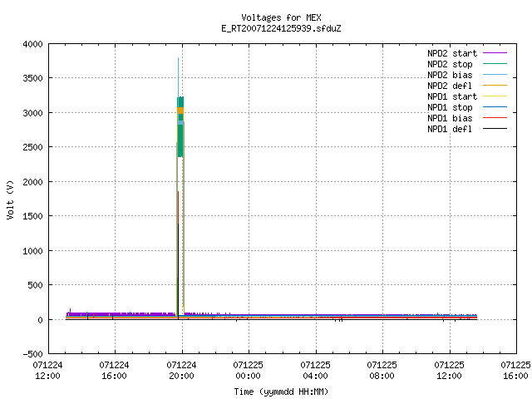
Task: Click the 071224 16:00 x-axis tick label
Action: 115,371
